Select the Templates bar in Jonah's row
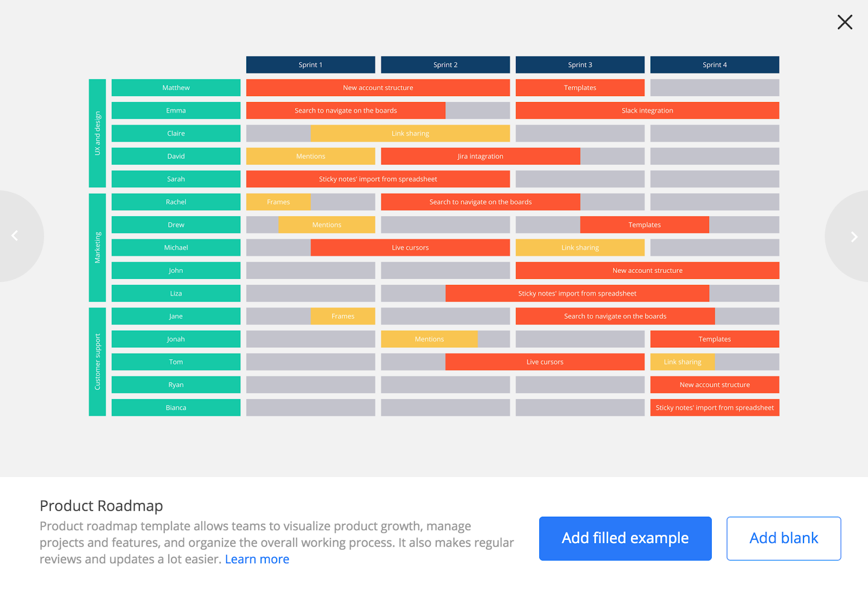The width and height of the screenshot is (868, 591). click(714, 339)
